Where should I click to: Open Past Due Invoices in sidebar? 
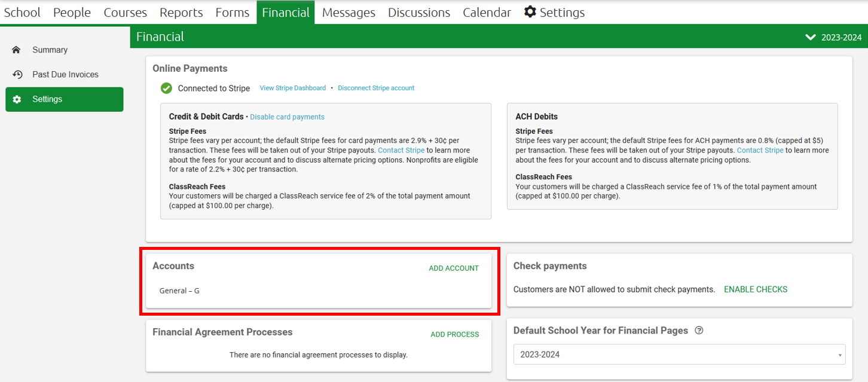[65, 75]
